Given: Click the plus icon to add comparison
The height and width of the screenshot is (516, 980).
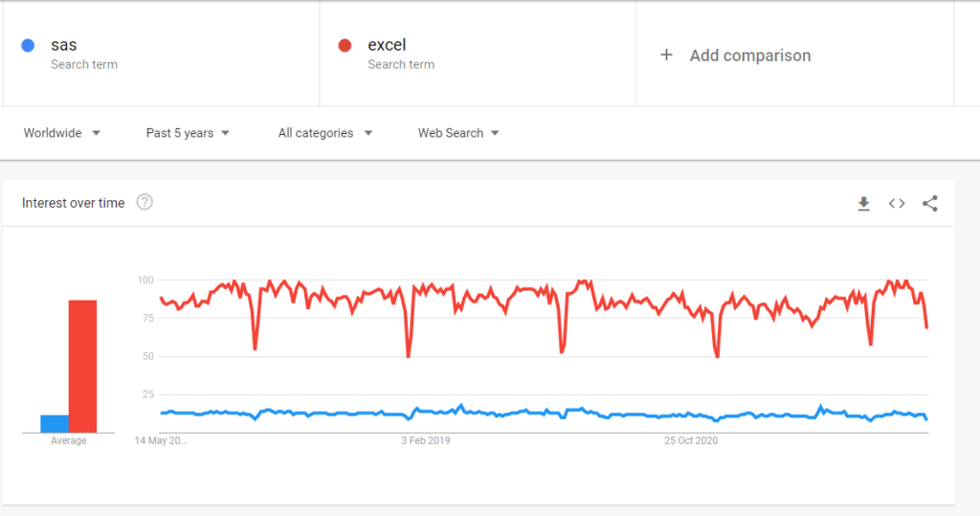Looking at the screenshot, I should pos(666,55).
